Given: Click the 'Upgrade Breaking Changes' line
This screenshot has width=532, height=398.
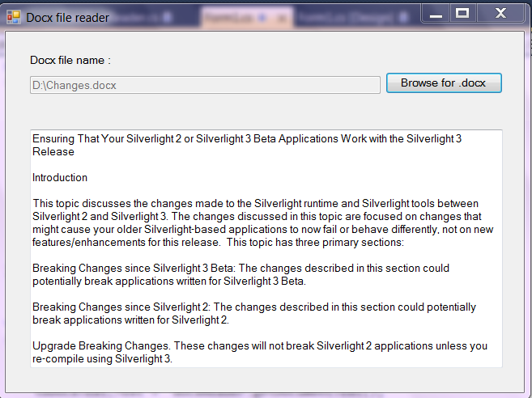Looking at the screenshot, I should point(260,345).
